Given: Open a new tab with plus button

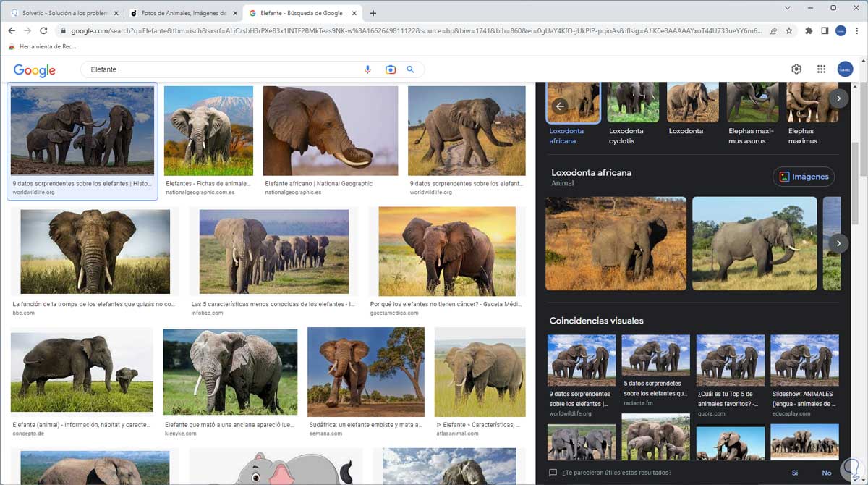Looking at the screenshot, I should pyautogui.click(x=373, y=13).
